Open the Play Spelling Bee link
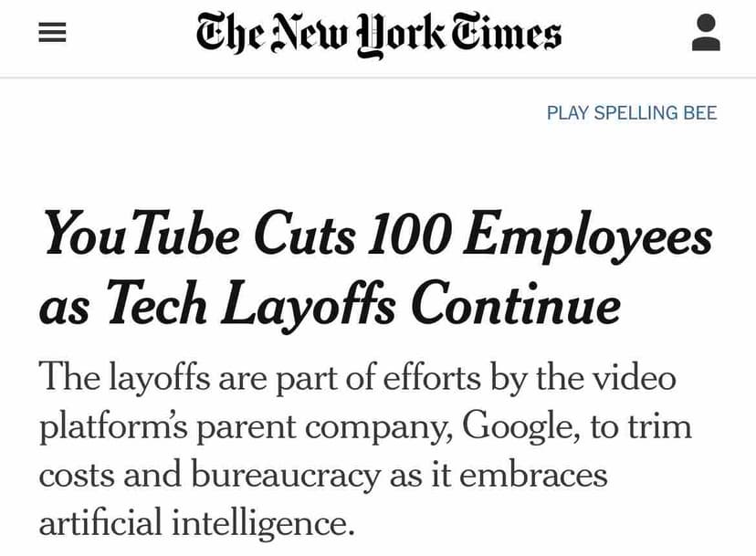 click(631, 113)
